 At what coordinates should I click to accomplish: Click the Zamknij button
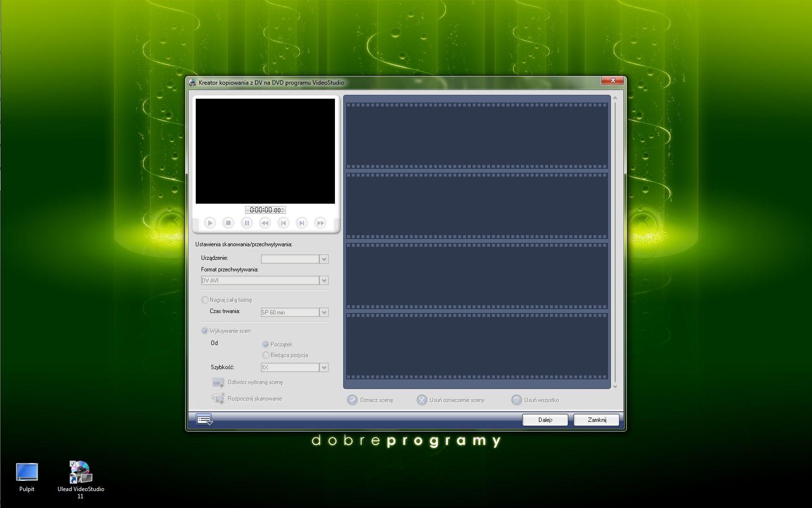point(596,420)
